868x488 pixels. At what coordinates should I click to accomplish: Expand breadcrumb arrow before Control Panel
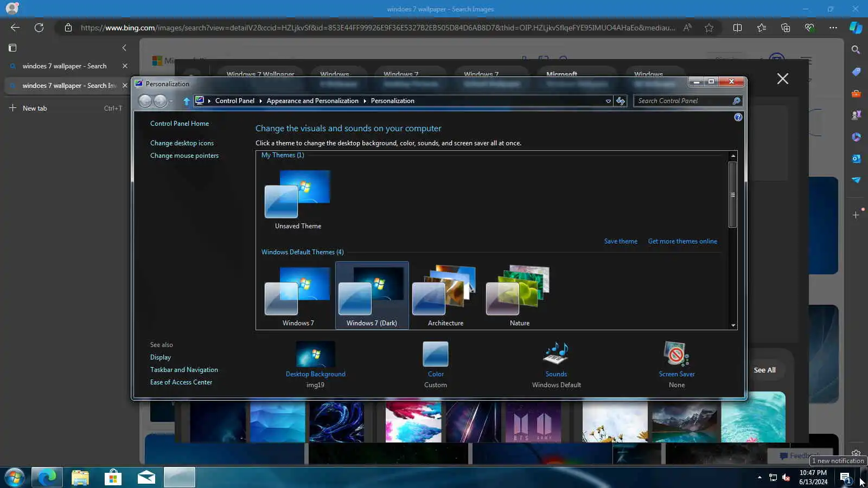tap(209, 101)
